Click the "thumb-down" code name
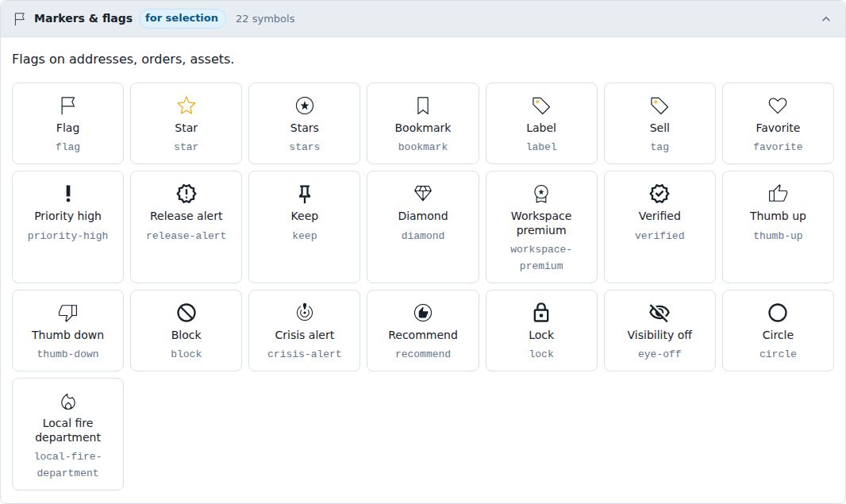The width and height of the screenshot is (846, 504). (68, 354)
